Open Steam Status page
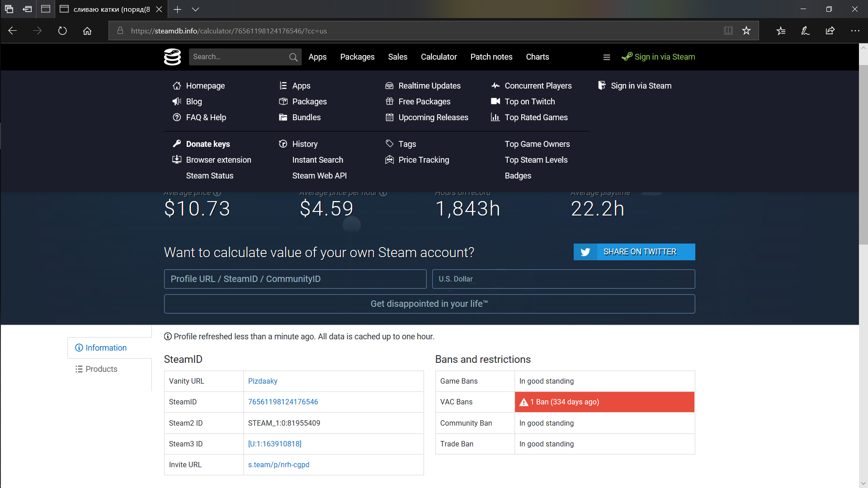The width and height of the screenshot is (868, 488). coord(210,176)
